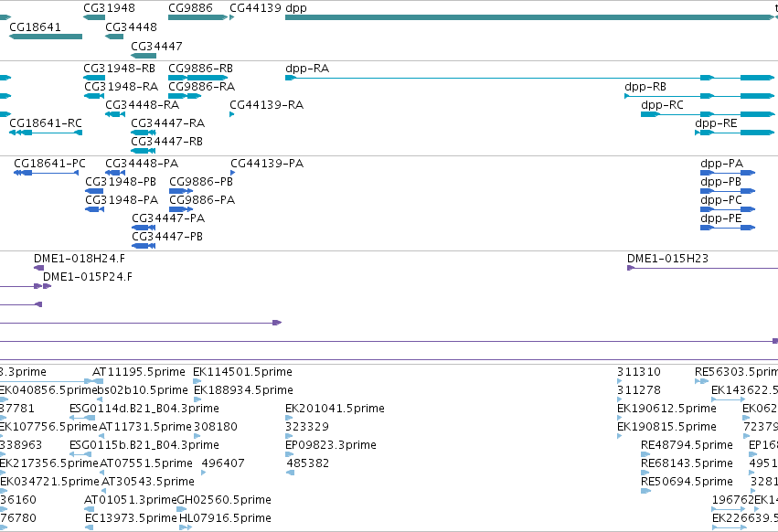
Task: Select the dpp-RA transcript
Action: click(529, 78)
